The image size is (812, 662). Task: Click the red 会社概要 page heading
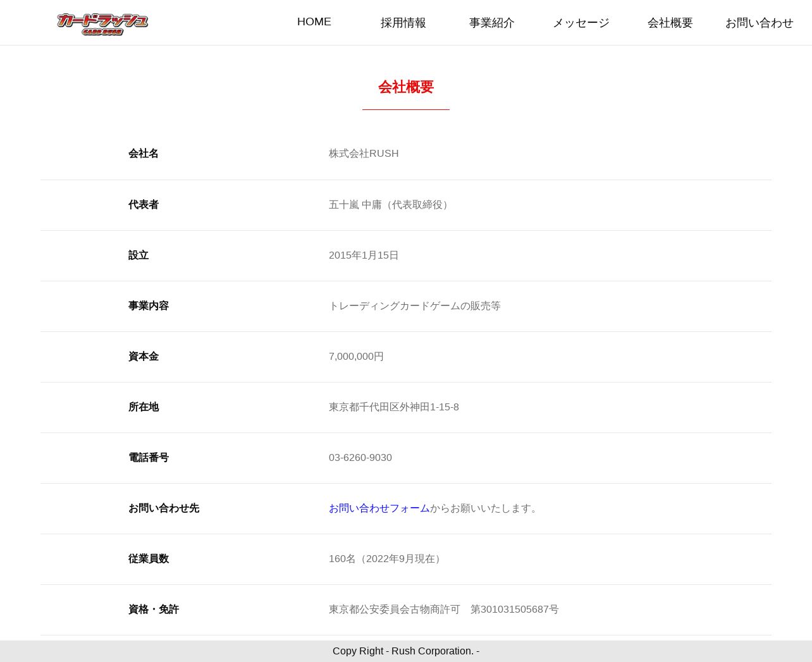(x=406, y=87)
